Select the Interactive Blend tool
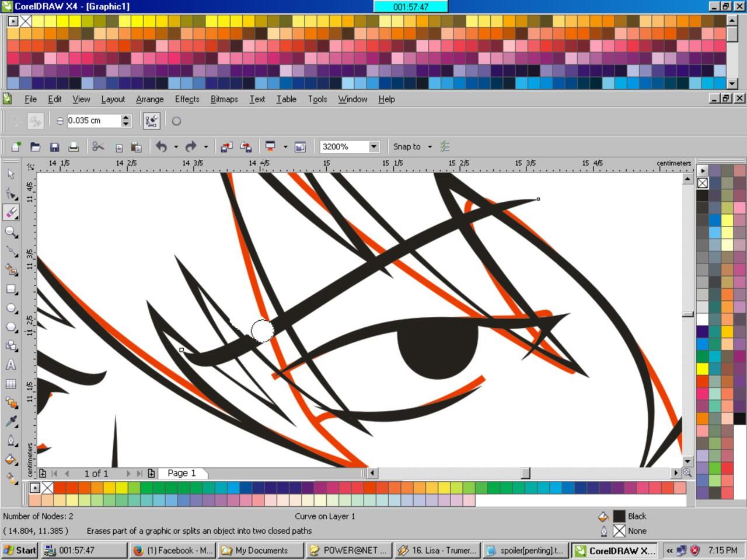This screenshot has width=747, height=560. click(11, 402)
